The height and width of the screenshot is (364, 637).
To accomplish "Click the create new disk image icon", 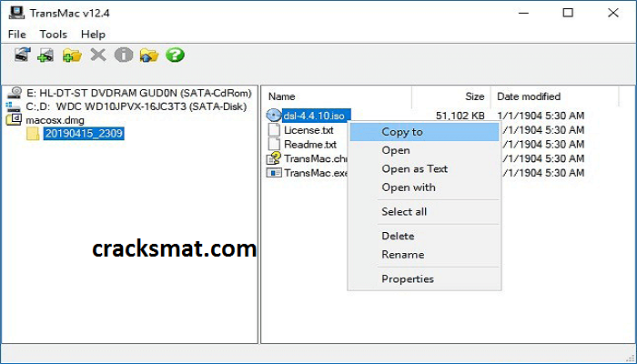I will click(x=45, y=55).
